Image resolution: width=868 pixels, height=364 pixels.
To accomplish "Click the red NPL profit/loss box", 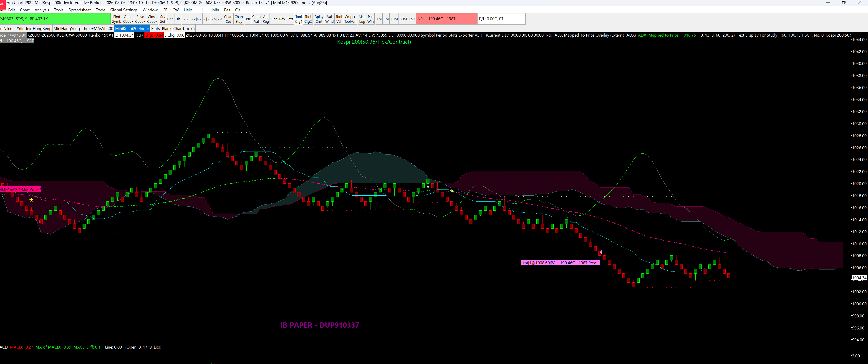I will [x=447, y=19].
